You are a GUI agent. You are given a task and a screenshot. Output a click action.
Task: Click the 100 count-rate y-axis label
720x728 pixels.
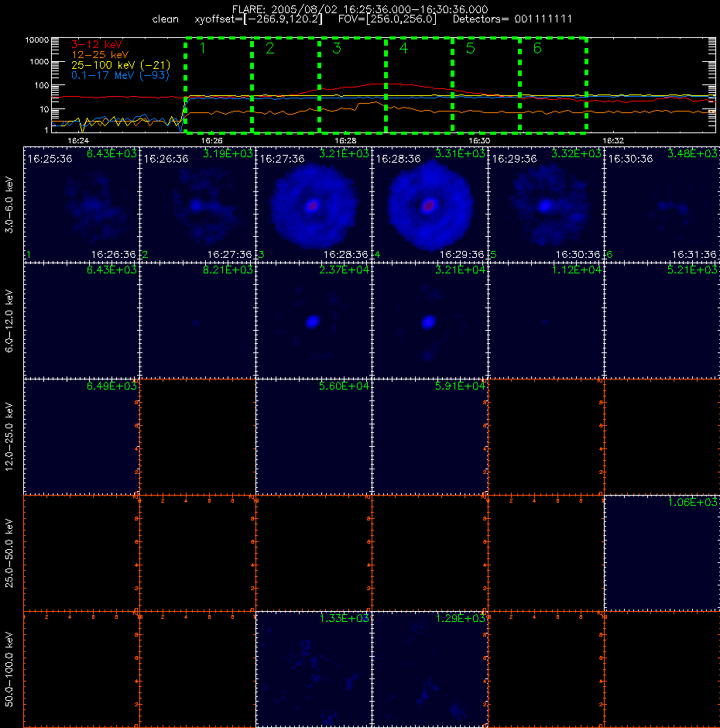point(41,85)
